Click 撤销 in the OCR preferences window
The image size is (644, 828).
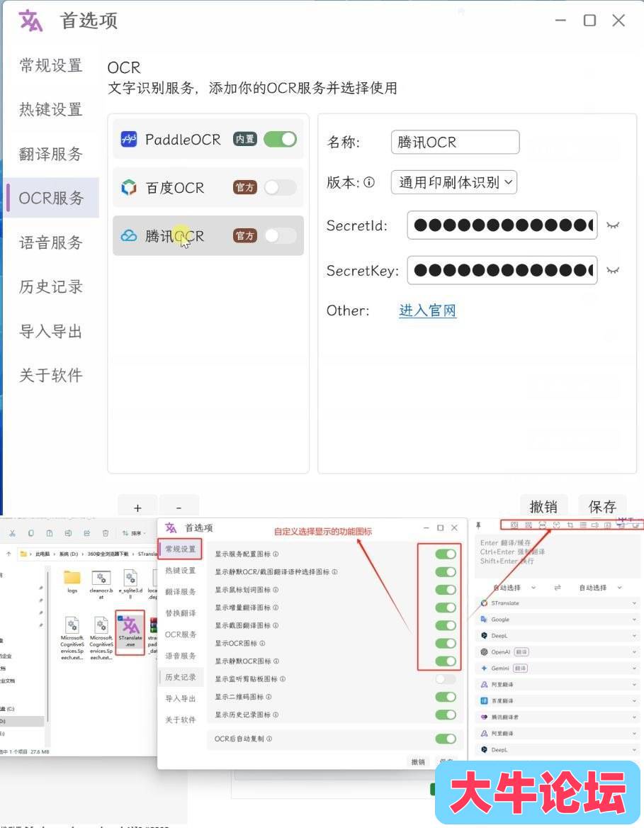pyautogui.click(x=543, y=506)
